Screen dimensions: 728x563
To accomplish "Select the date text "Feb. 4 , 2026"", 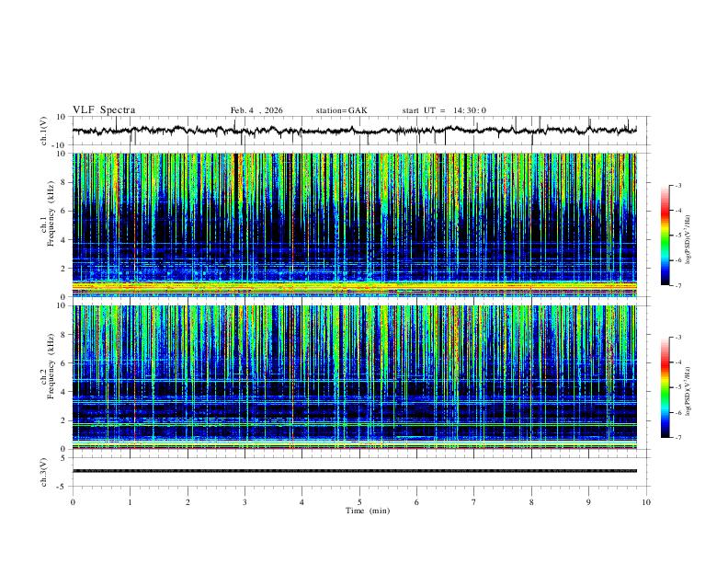I will click(x=256, y=110).
